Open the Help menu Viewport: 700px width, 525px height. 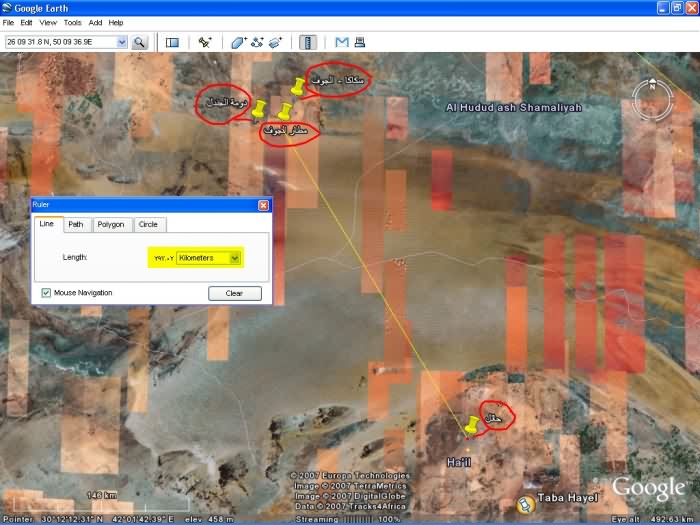116,23
